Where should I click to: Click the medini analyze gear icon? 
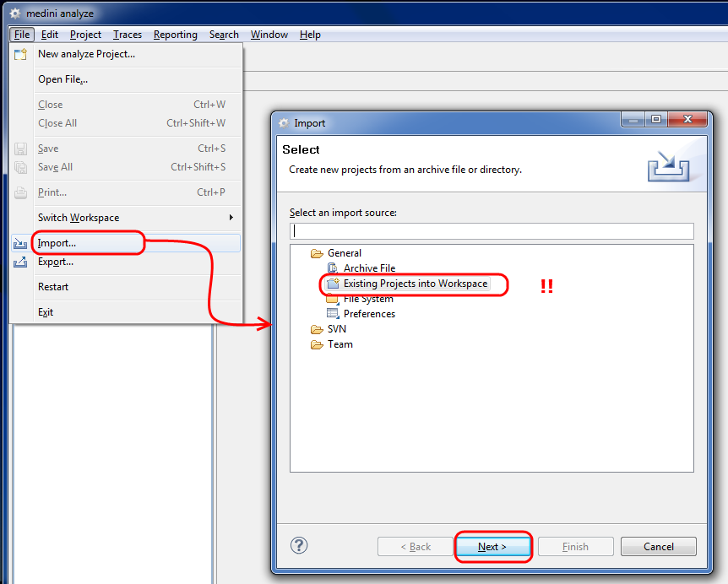click(15, 14)
